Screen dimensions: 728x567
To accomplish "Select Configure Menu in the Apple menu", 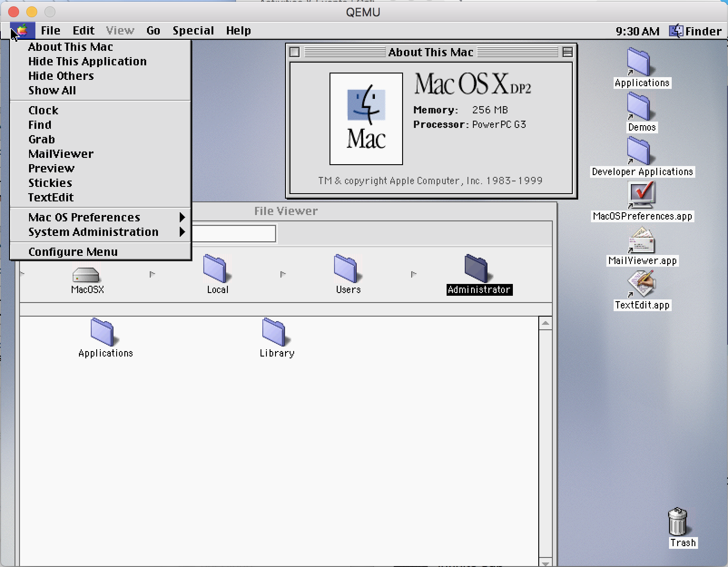I will [x=73, y=251].
